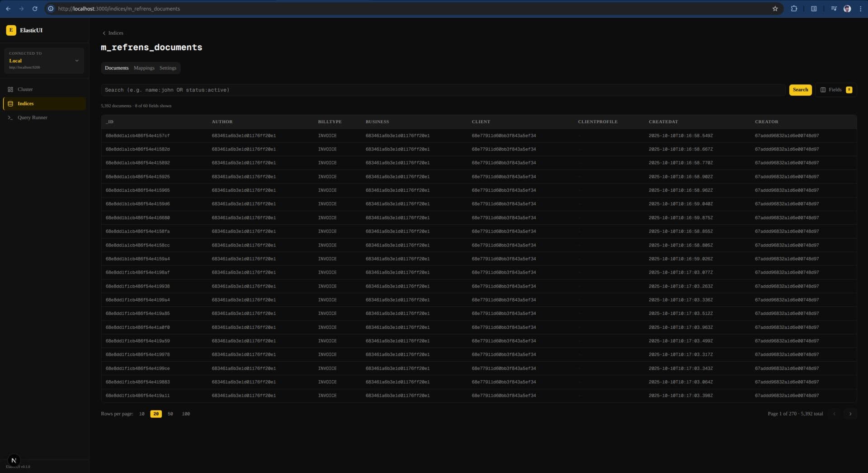Select the Cluster sidebar icon
The height and width of the screenshot is (473, 868).
11,89
